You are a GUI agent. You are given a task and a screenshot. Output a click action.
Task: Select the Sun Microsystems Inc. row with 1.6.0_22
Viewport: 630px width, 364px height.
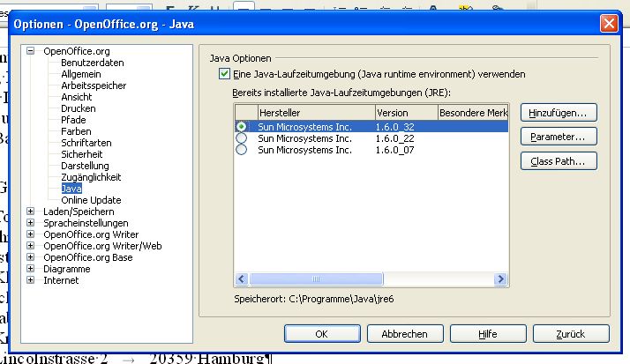[x=371, y=138]
